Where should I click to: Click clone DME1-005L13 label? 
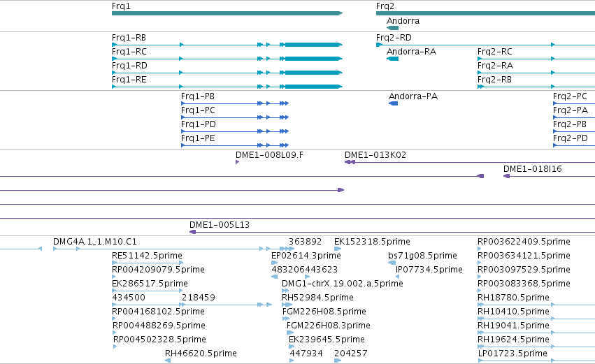click(x=220, y=225)
